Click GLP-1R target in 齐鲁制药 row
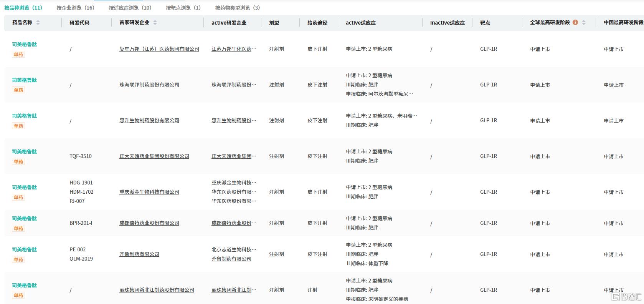Screen dimensions: 644x304 (x=489, y=254)
